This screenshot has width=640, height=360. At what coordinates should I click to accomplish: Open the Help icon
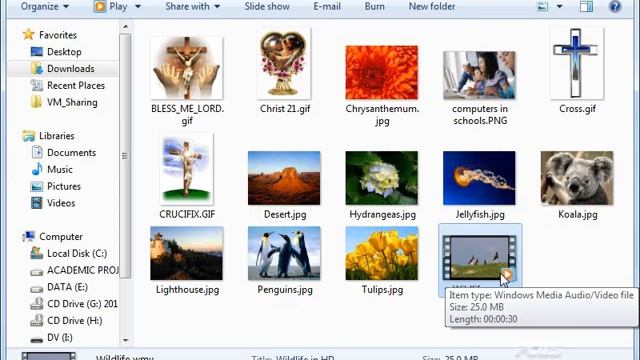pos(615,7)
